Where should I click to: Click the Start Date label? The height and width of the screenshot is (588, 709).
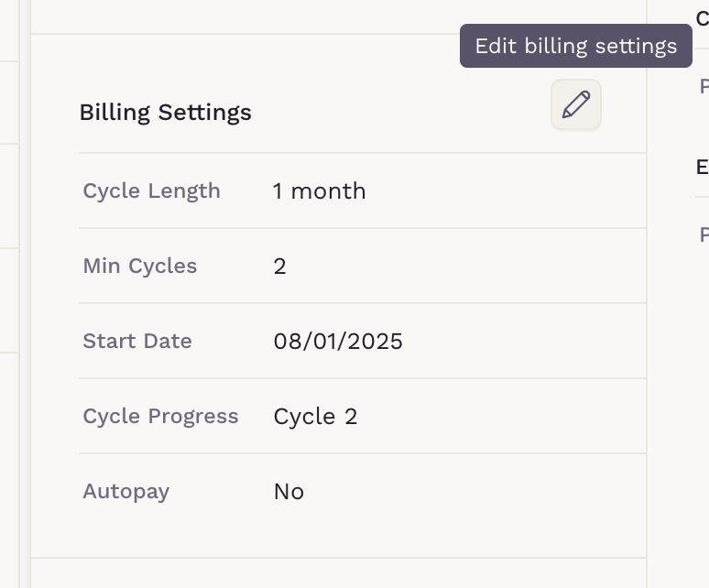(x=137, y=341)
